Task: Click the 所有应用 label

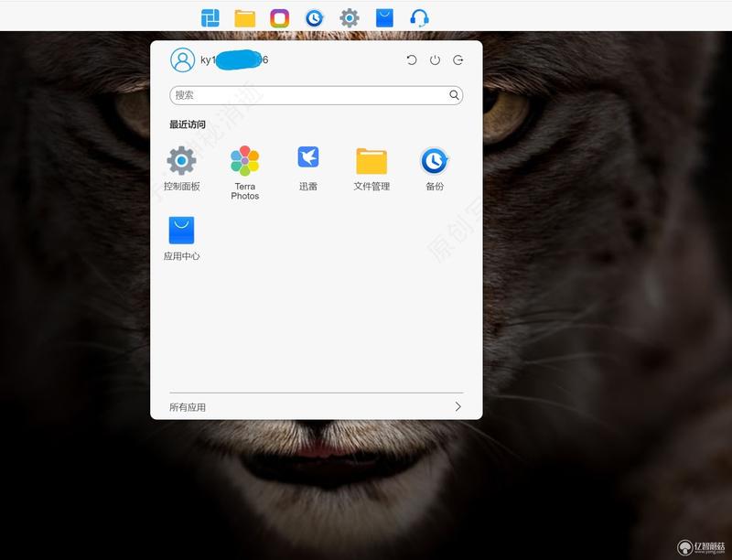Action: pyautogui.click(x=188, y=407)
